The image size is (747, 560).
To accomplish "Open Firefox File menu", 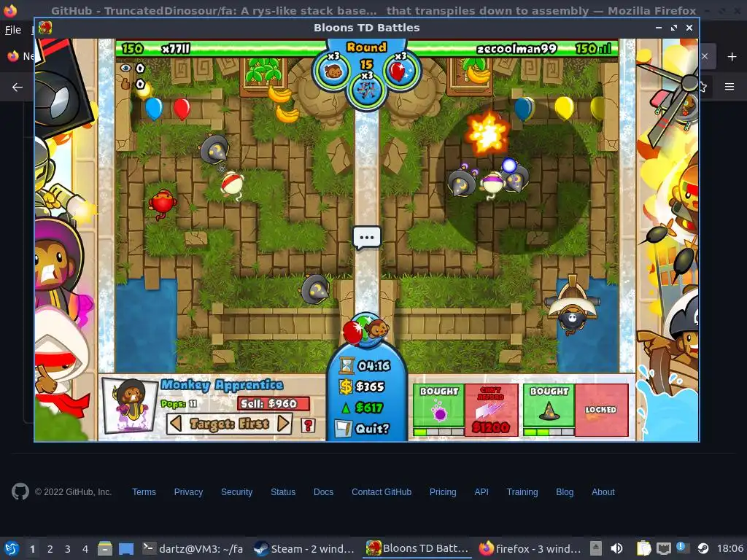I will click(x=13, y=30).
